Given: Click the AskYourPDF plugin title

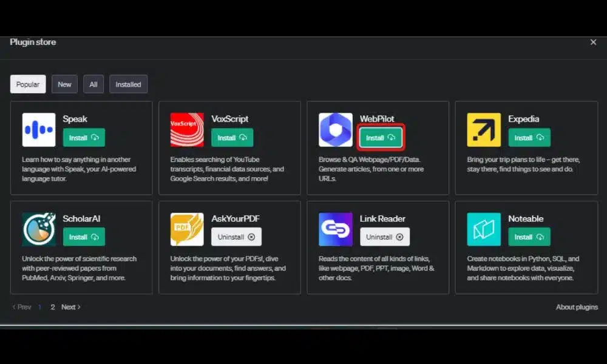Looking at the screenshot, I should (236, 218).
